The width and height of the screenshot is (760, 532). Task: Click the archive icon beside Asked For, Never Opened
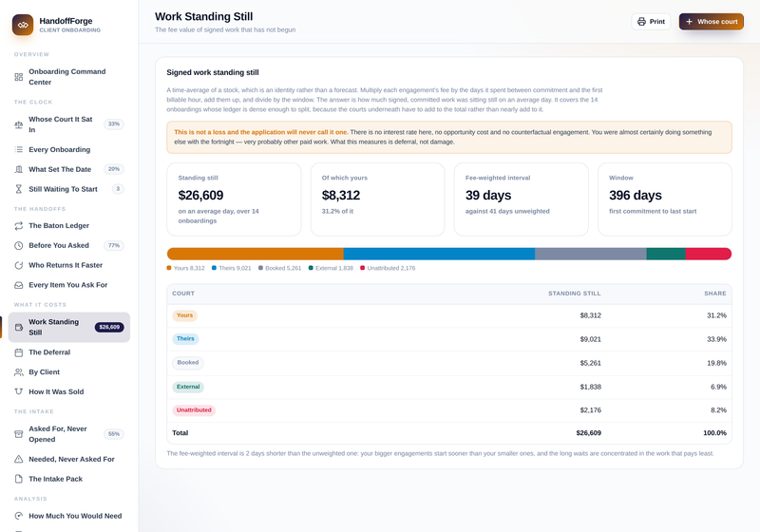18,434
